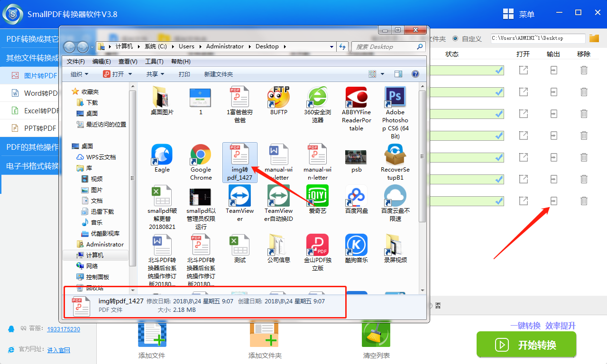Viewport: 607px width, 364px height.
Task: Click the 添加文件 icon
Action: point(152,334)
